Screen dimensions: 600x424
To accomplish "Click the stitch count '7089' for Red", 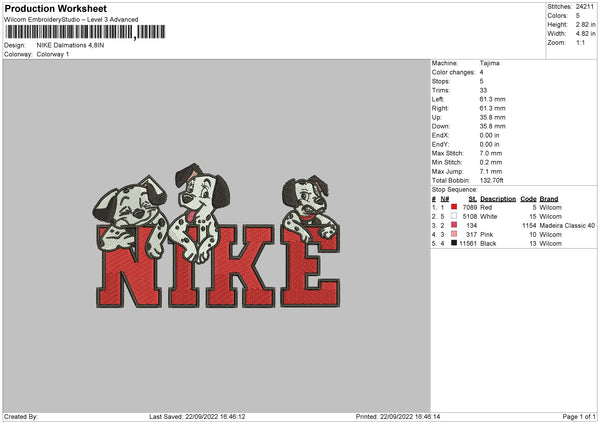I will 470,207.
